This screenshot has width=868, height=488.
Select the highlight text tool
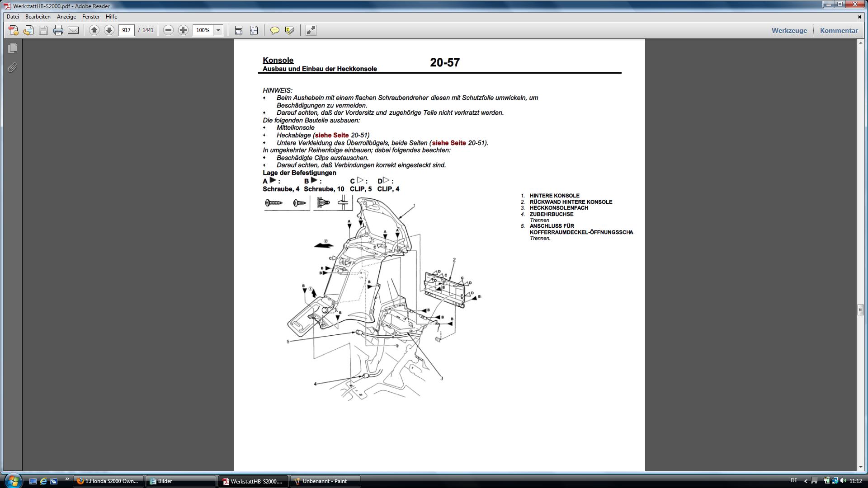[289, 30]
